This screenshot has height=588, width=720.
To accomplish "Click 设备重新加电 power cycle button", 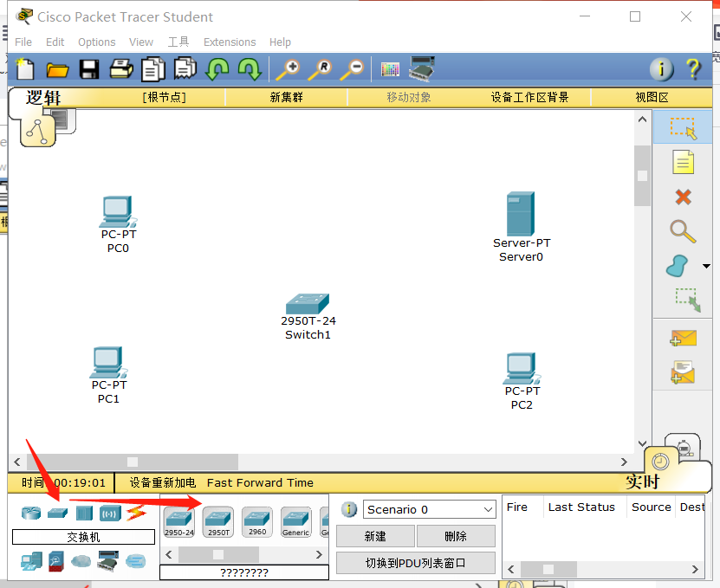I will [x=163, y=483].
